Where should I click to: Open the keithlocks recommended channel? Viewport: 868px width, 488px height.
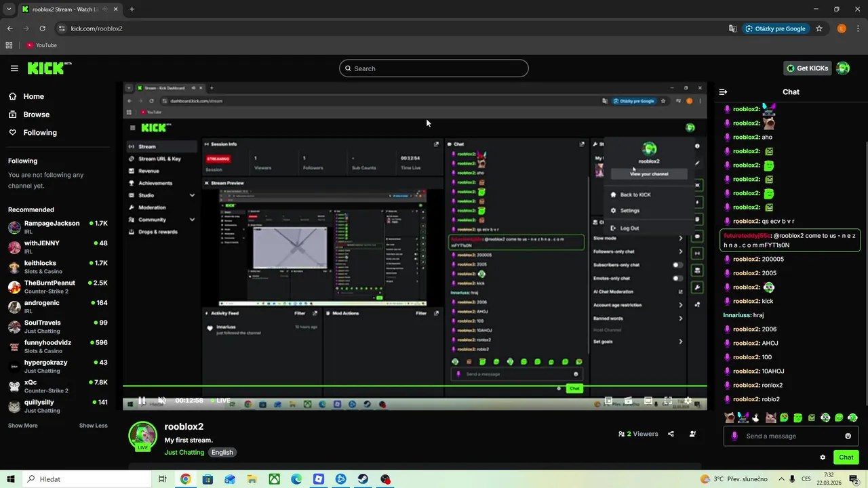58,266
